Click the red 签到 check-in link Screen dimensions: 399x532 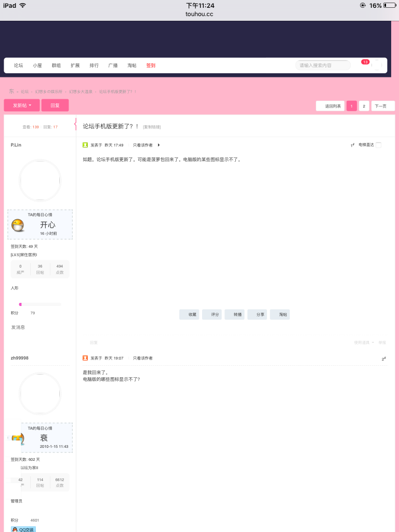[x=151, y=65]
